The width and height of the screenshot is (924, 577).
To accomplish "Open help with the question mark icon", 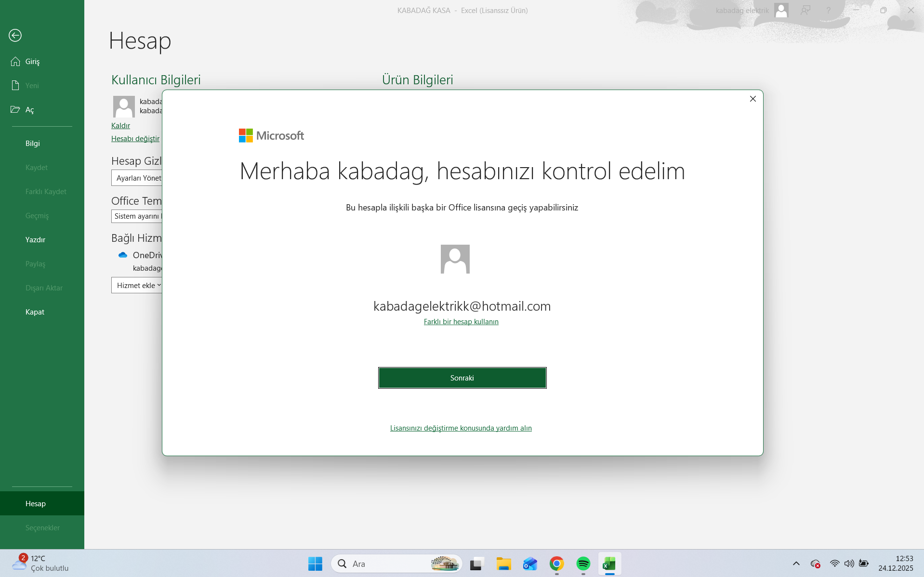I will tap(829, 10).
